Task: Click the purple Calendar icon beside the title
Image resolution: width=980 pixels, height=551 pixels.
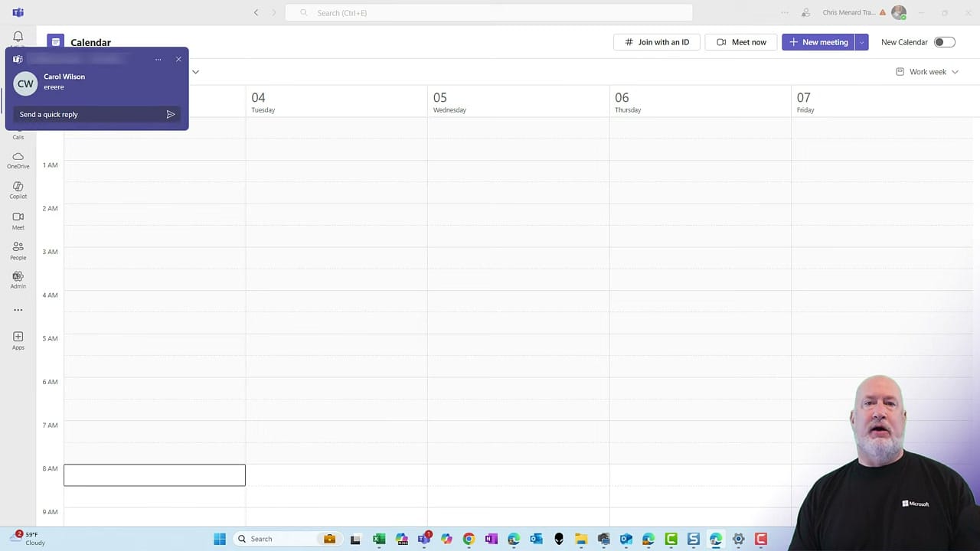Action: coord(55,42)
